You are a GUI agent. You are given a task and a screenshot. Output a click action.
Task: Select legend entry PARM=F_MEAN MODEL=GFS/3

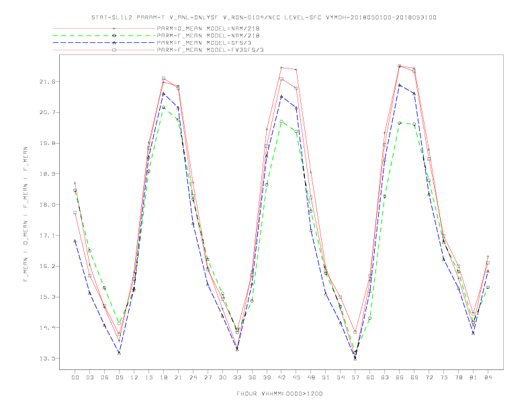[204, 43]
